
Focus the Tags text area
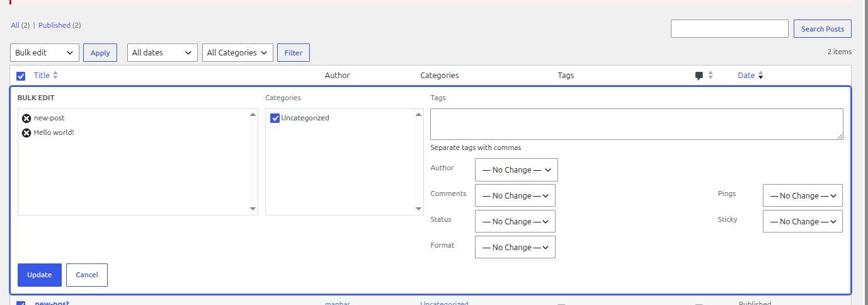(636, 124)
